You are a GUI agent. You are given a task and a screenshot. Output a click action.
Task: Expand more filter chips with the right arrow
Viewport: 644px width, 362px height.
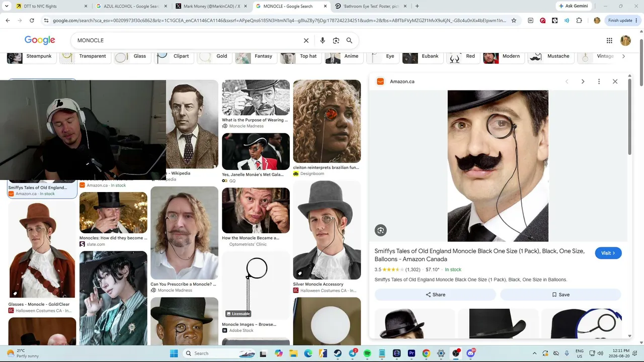pyautogui.click(x=623, y=56)
